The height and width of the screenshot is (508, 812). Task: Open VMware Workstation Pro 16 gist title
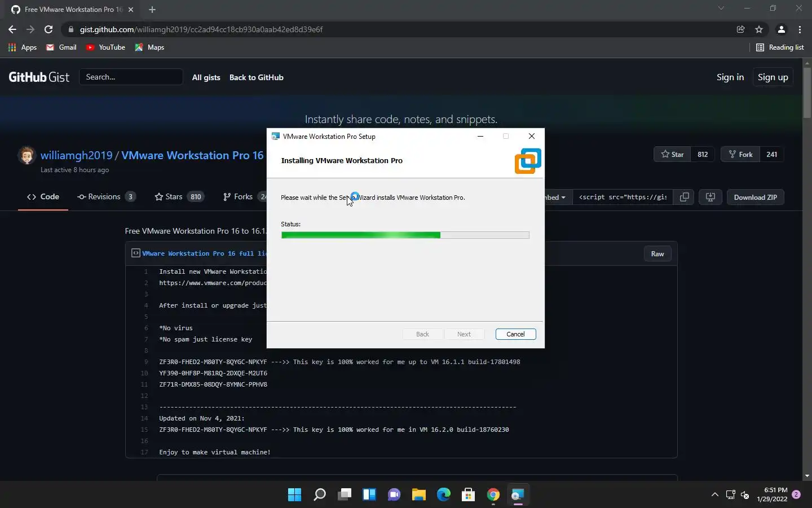pos(192,155)
